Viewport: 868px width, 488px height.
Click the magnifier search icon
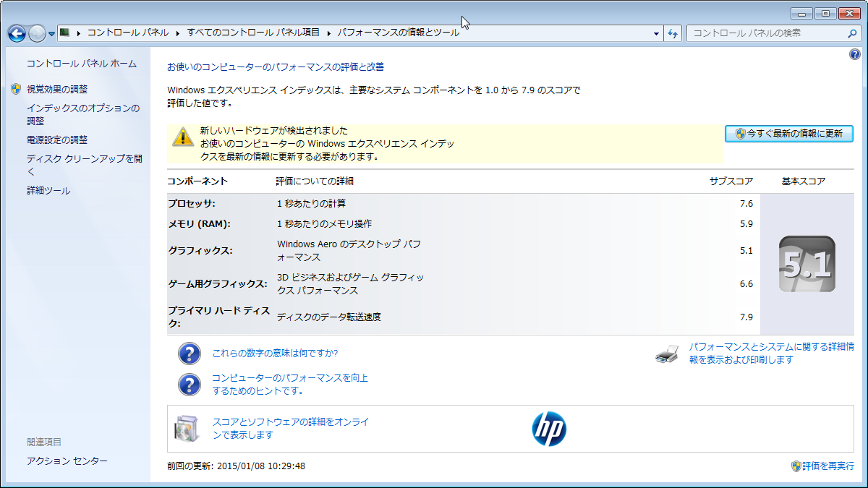coord(853,33)
